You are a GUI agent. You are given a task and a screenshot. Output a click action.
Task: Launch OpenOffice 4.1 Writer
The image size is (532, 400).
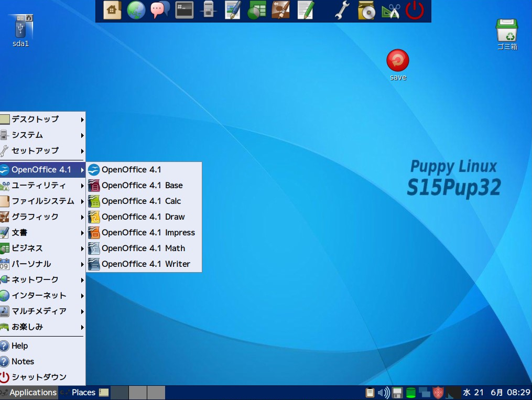(x=144, y=264)
